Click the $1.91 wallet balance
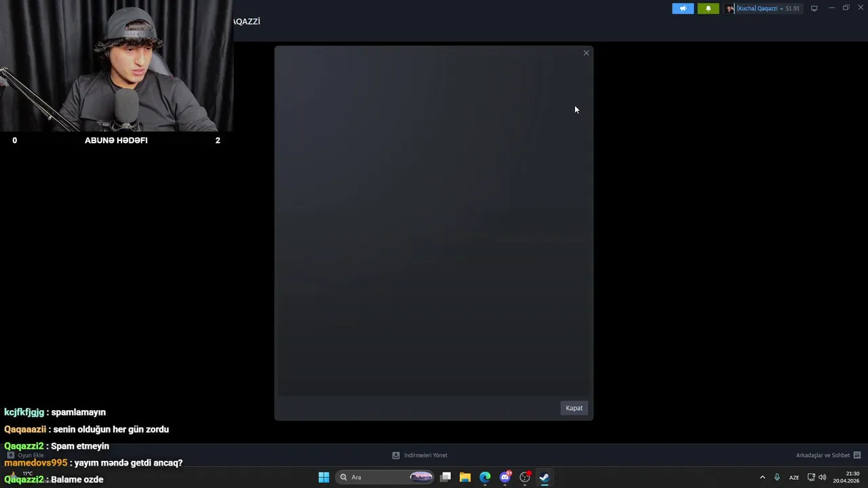 pyautogui.click(x=792, y=8)
